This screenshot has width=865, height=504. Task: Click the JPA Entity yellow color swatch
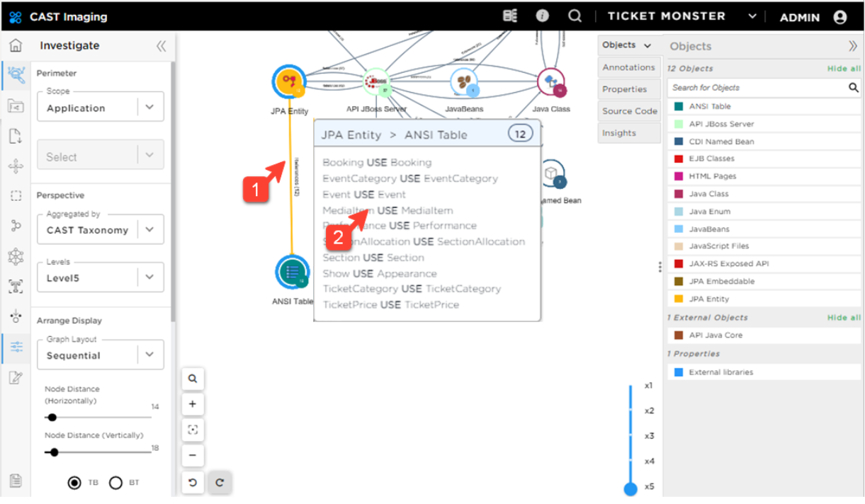coord(679,299)
